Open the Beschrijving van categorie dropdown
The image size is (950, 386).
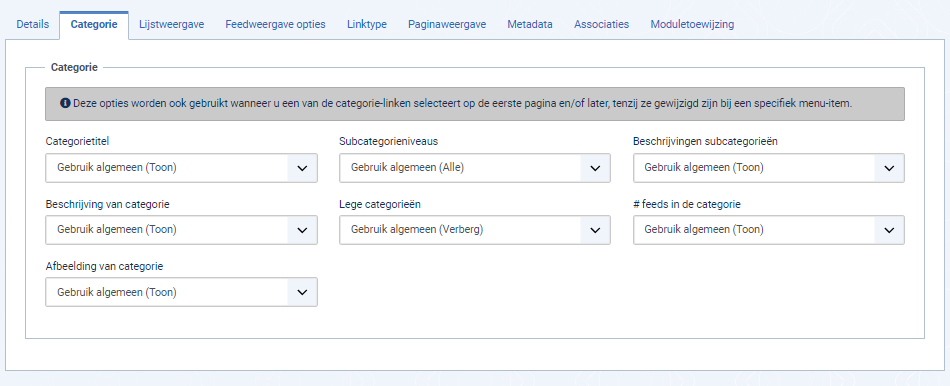point(181,230)
